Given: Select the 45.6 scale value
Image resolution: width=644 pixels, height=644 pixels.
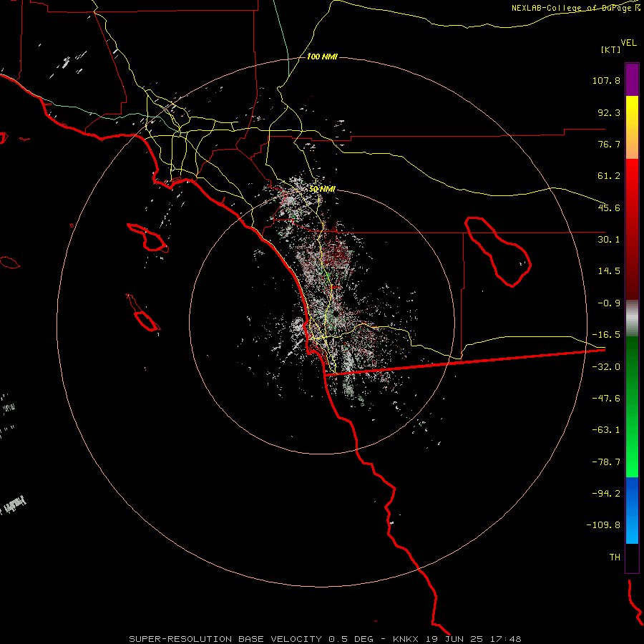Looking at the screenshot, I should [609, 208].
